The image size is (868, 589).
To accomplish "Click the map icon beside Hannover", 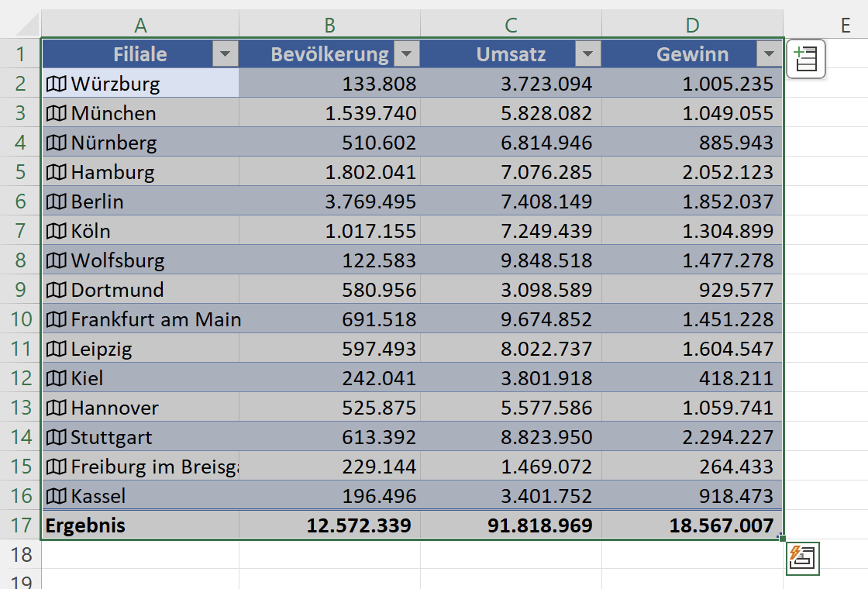I will click(56, 408).
